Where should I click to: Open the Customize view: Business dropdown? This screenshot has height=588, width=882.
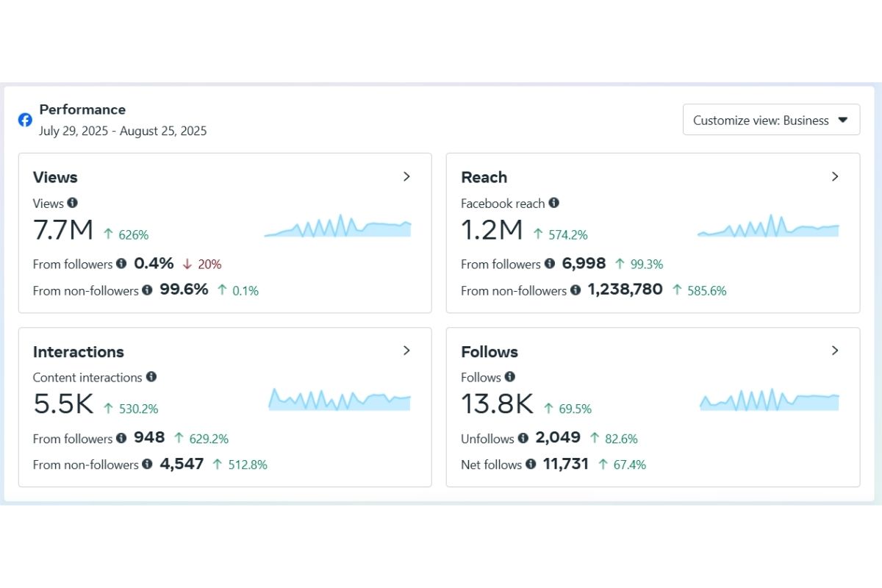click(x=771, y=120)
